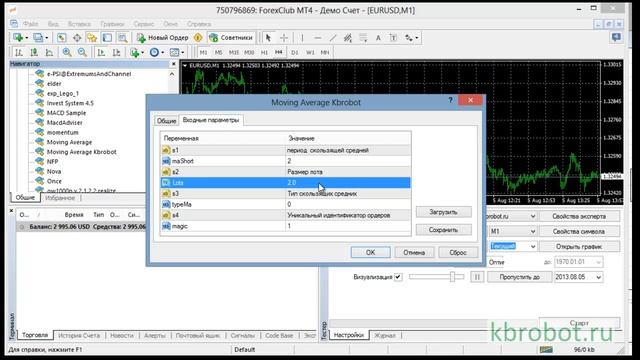The height and width of the screenshot is (360, 640).
Task: Toggle chart auto scroll icon
Action: (x=101, y=53)
